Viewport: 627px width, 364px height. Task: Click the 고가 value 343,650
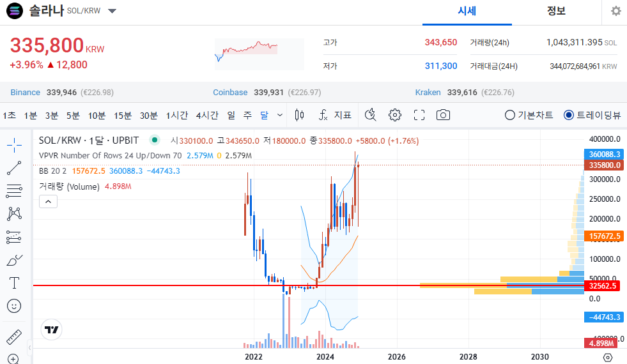(x=440, y=42)
